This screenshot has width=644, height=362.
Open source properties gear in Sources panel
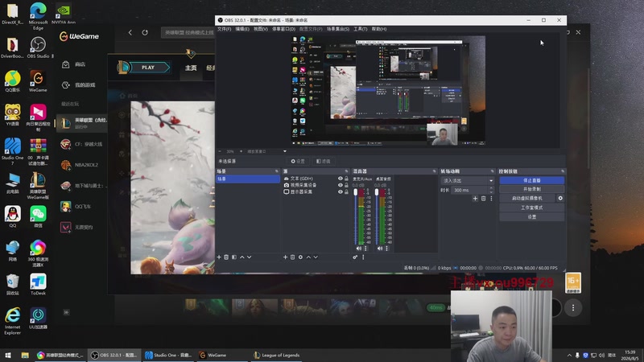300,257
